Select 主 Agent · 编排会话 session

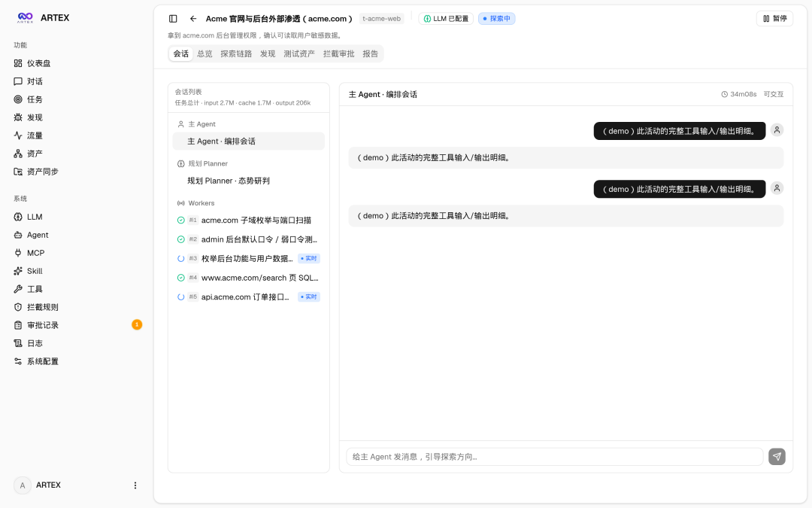(249, 141)
